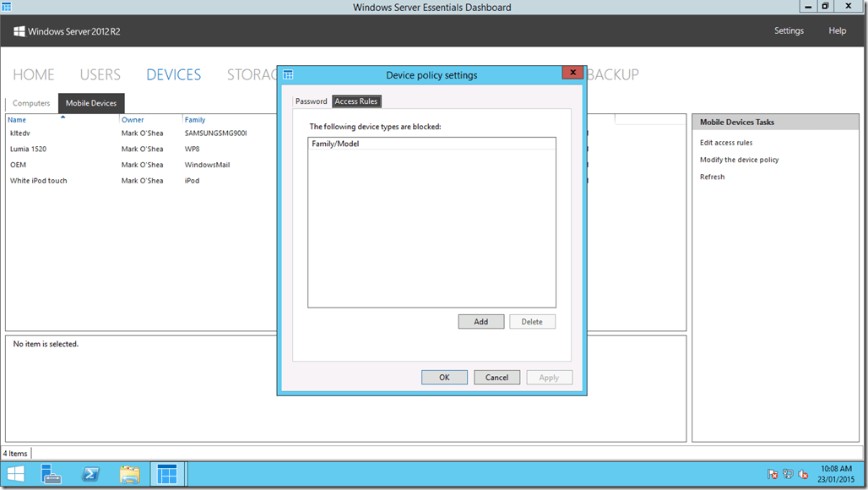This screenshot has height=490, width=868.
Task: Open the Windows Start menu
Action: 16,474
